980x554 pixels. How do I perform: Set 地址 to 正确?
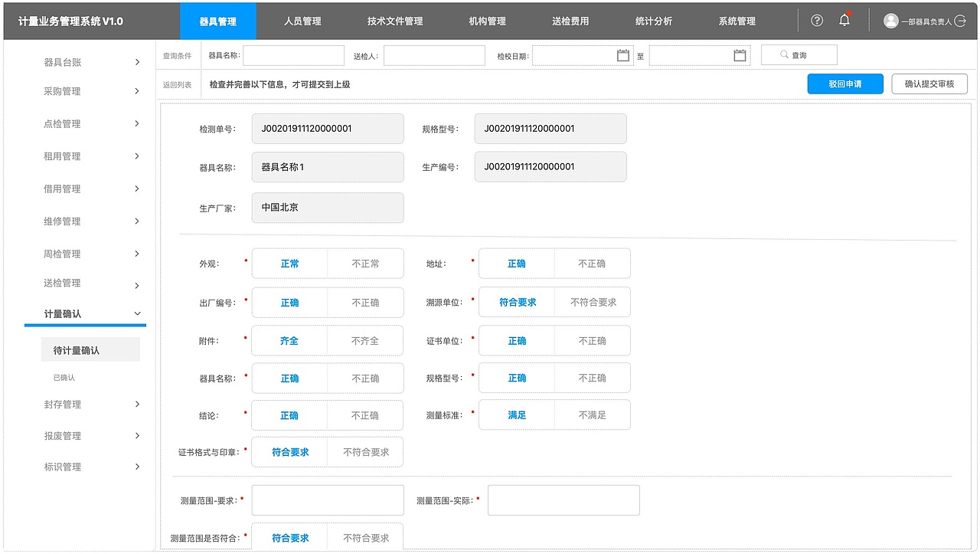(517, 264)
